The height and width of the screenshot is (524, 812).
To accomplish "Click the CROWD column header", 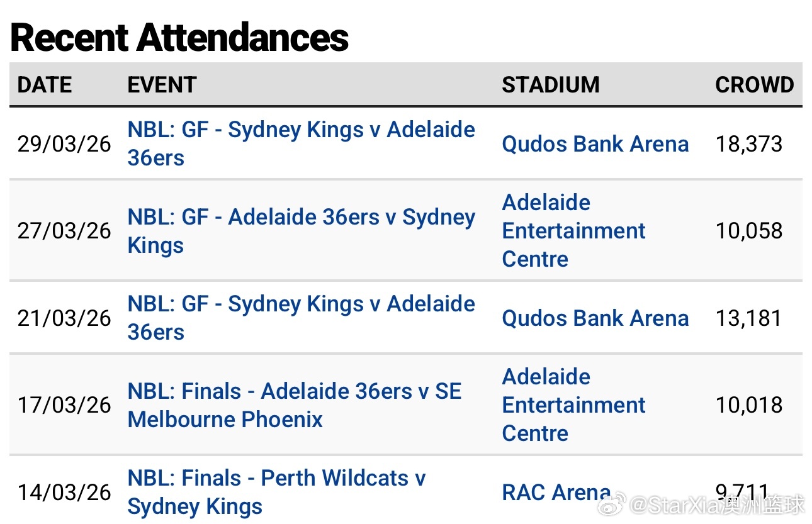I will coord(754,85).
